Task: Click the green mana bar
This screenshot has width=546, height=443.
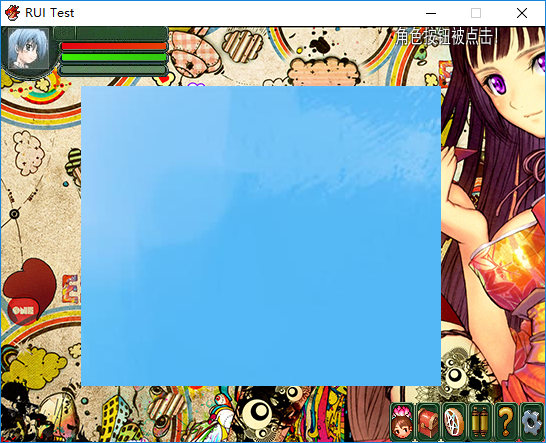Action: 114,57
